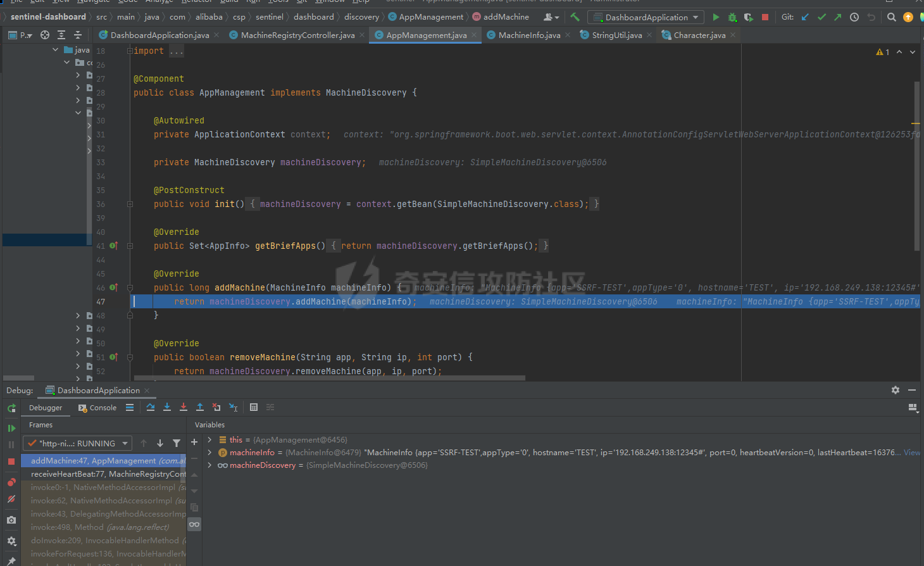Rerun DashboardApplication in debug panel
The image size is (924, 566).
point(11,408)
